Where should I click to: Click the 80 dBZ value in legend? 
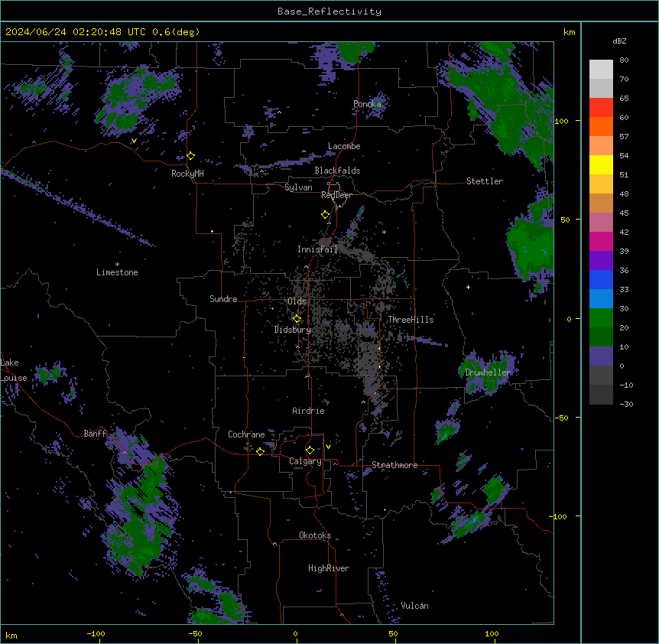point(624,60)
